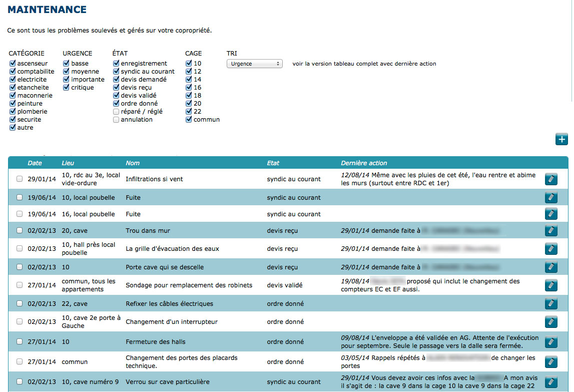The image size is (574, 392).
Task: Click the Dernière action column header
Action: [364, 163]
